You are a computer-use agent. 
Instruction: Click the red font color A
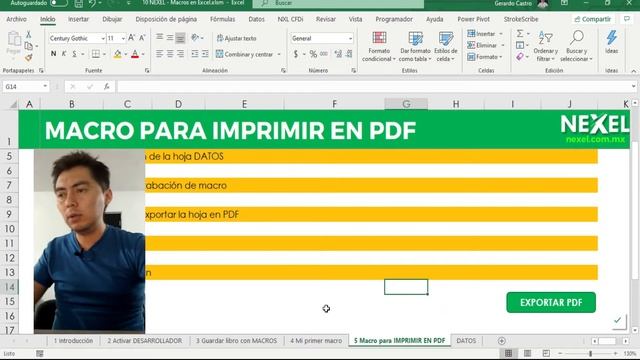pyautogui.click(x=135, y=54)
